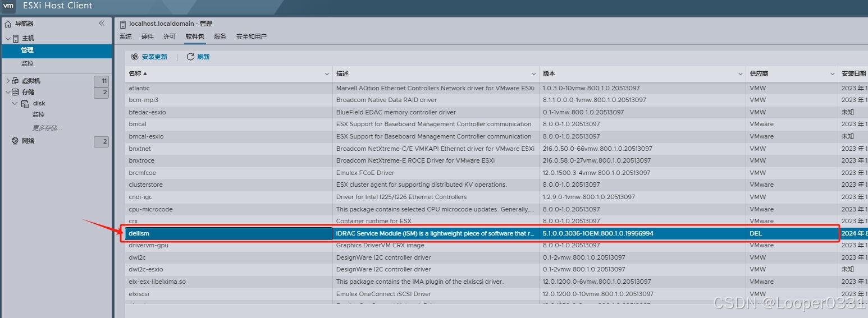Select the dwi2c package row
This screenshot has width=868, height=318.
click(x=496, y=257)
